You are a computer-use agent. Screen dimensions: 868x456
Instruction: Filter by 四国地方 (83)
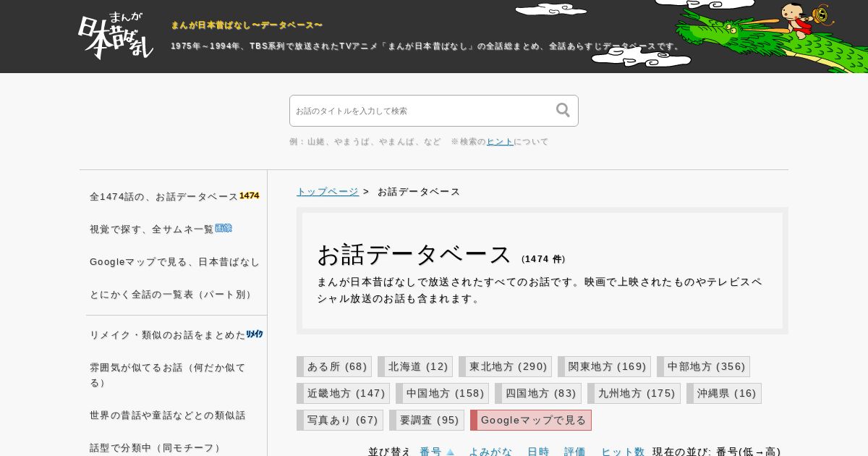(538, 393)
